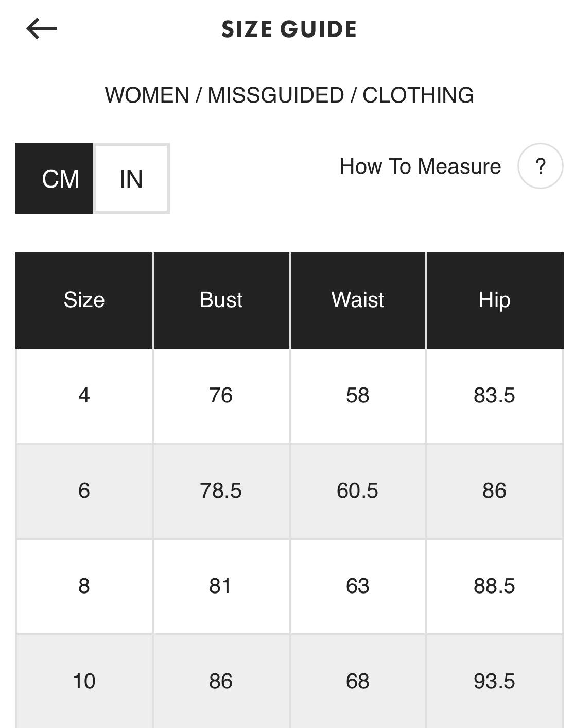Tap the size 10 row label

tap(84, 681)
